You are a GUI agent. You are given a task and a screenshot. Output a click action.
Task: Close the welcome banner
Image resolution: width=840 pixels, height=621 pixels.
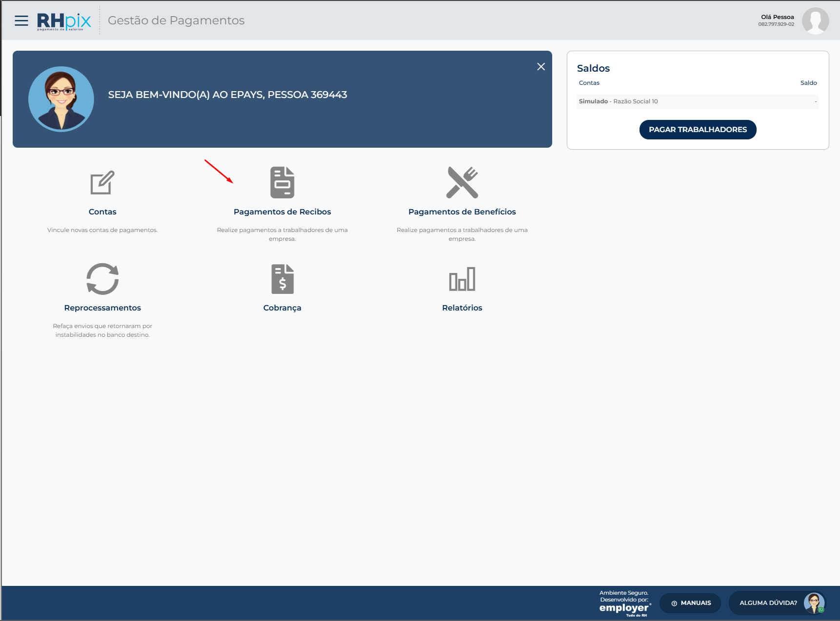541,67
